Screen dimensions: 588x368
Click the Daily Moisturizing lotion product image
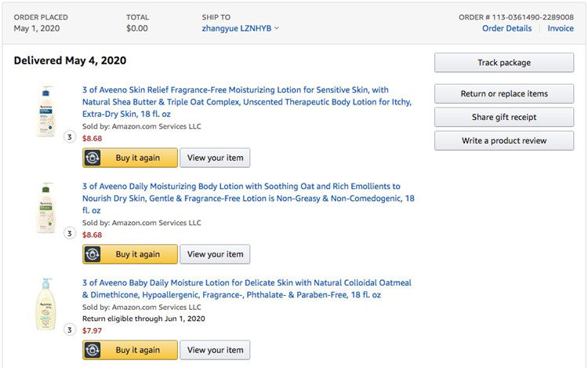(45, 208)
